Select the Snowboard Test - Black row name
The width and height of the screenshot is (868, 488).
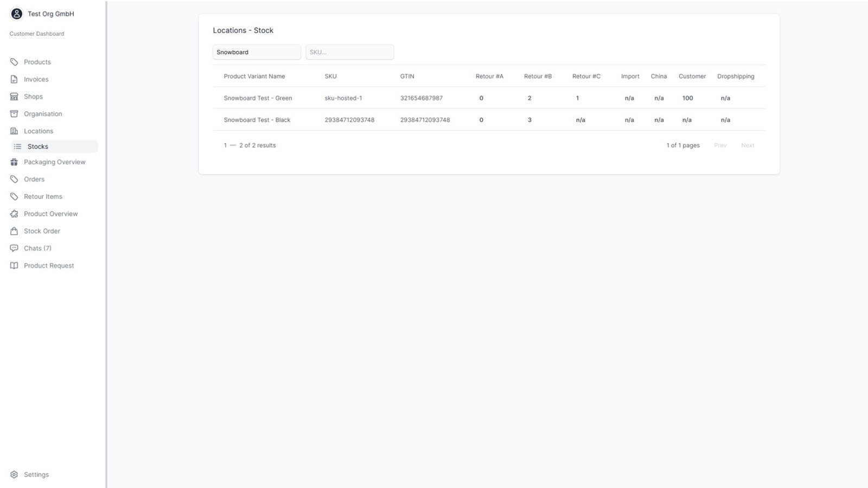tap(257, 120)
